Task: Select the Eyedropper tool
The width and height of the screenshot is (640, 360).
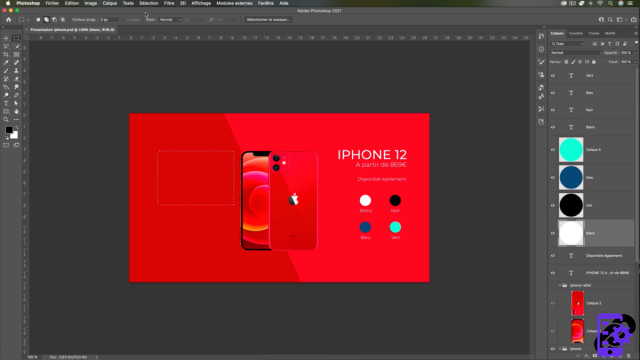Action: tap(6, 63)
